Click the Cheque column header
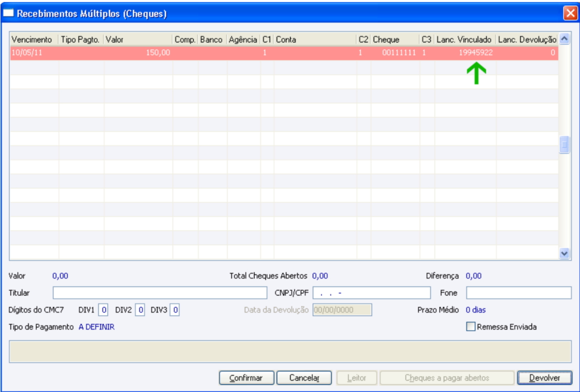This screenshot has width=580, height=392. tap(395, 39)
